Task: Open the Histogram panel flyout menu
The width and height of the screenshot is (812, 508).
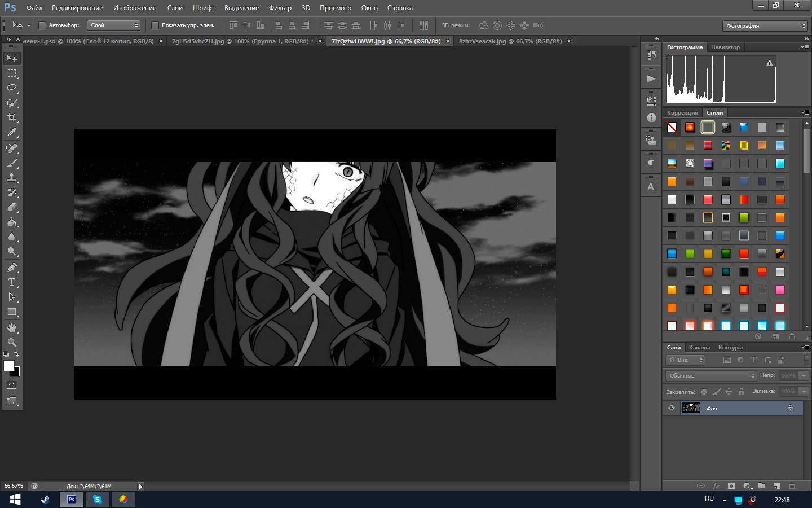Action: tap(805, 47)
